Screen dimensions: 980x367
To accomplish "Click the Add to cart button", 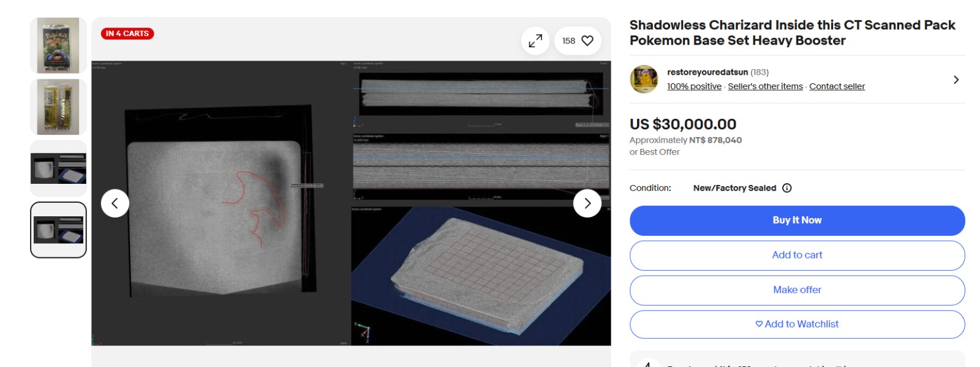I will [797, 255].
